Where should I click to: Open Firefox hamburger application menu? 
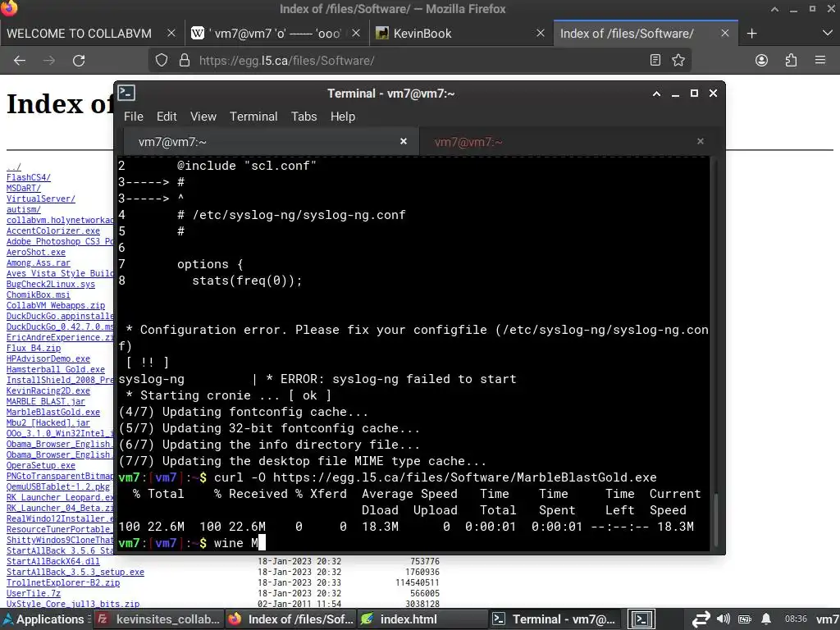pyautogui.click(x=820, y=60)
